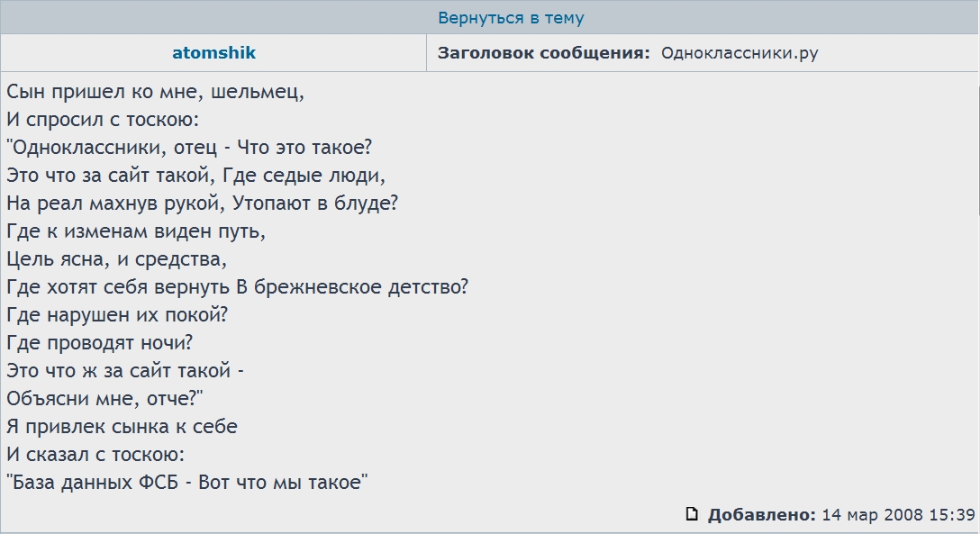The width and height of the screenshot is (980, 534).
Task: Click the line Объясни мне, отче
Action: pos(106,399)
